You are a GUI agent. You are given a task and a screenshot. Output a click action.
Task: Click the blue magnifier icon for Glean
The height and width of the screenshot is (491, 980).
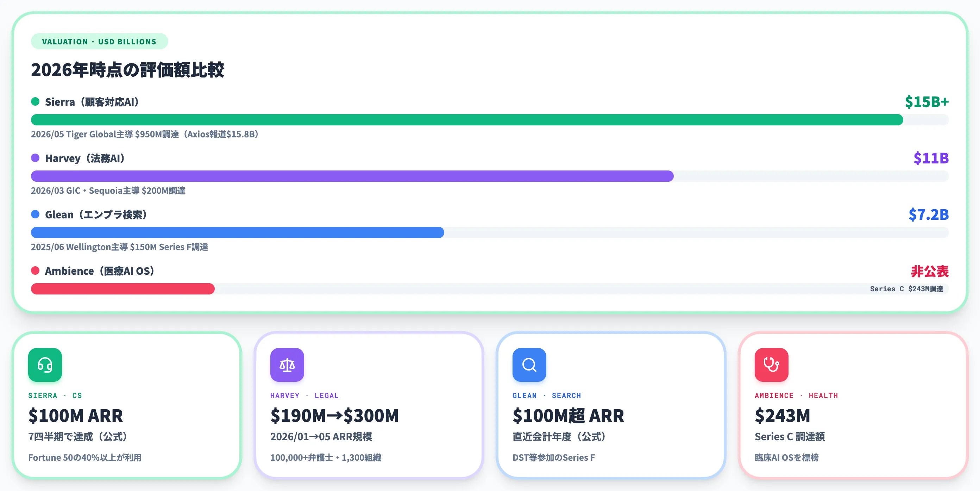tap(529, 365)
